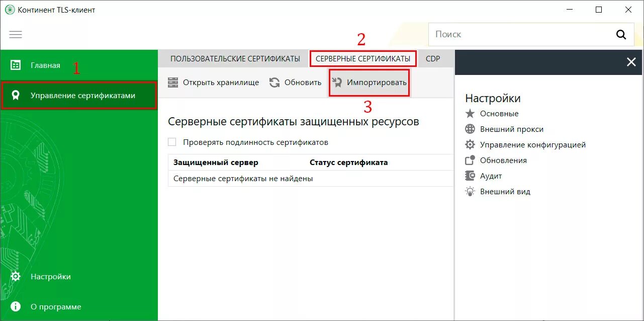Click the Настройки gear icon in sidebar
Image resolution: width=644 pixels, height=321 pixels.
click(x=16, y=276)
